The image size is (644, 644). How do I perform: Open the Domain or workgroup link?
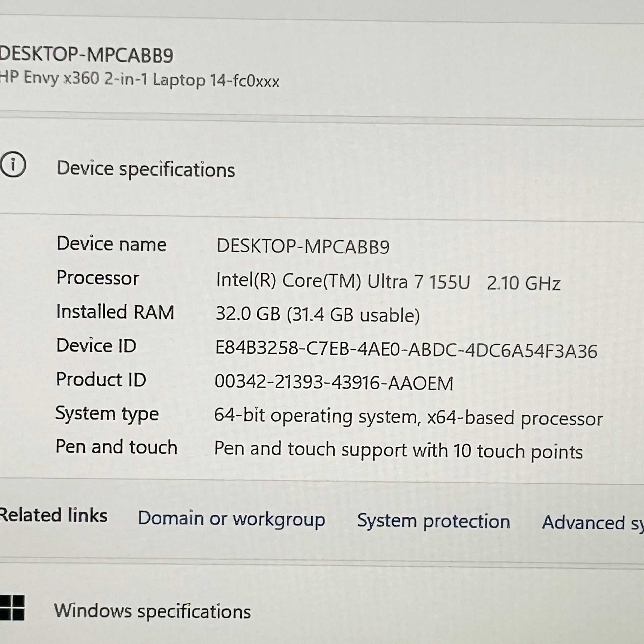click(231, 520)
